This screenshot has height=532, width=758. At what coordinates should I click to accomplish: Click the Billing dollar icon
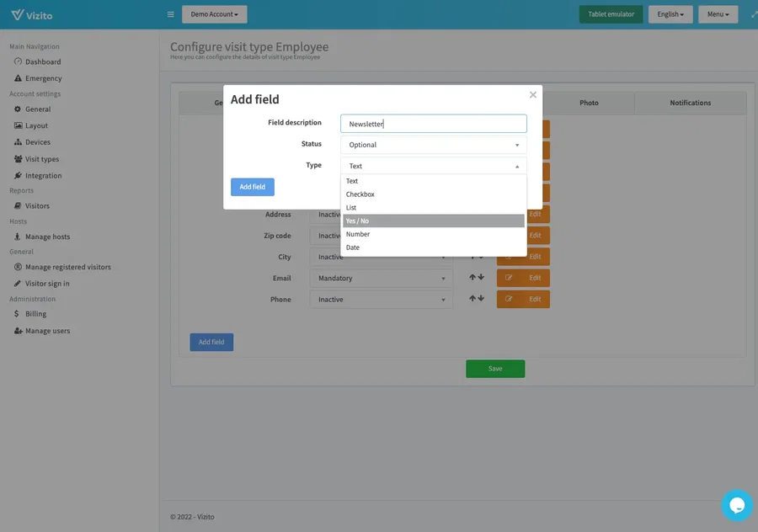18,314
